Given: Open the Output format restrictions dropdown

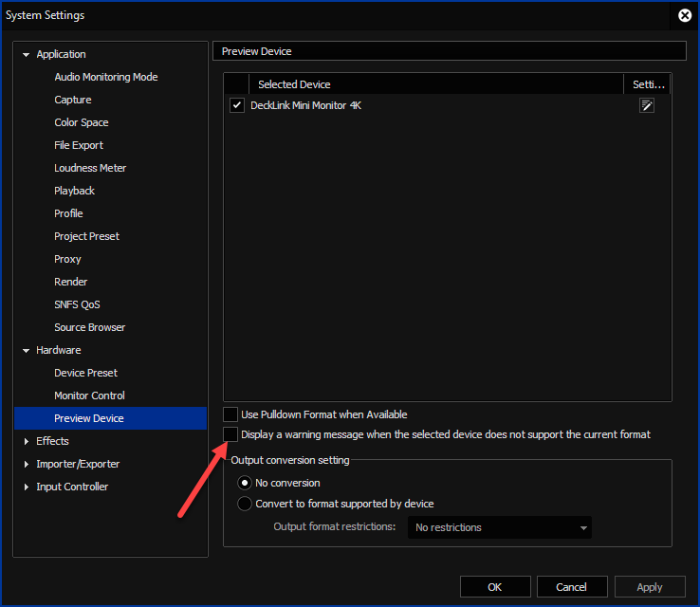Looking at the screenshot, I should click(500, 527).
